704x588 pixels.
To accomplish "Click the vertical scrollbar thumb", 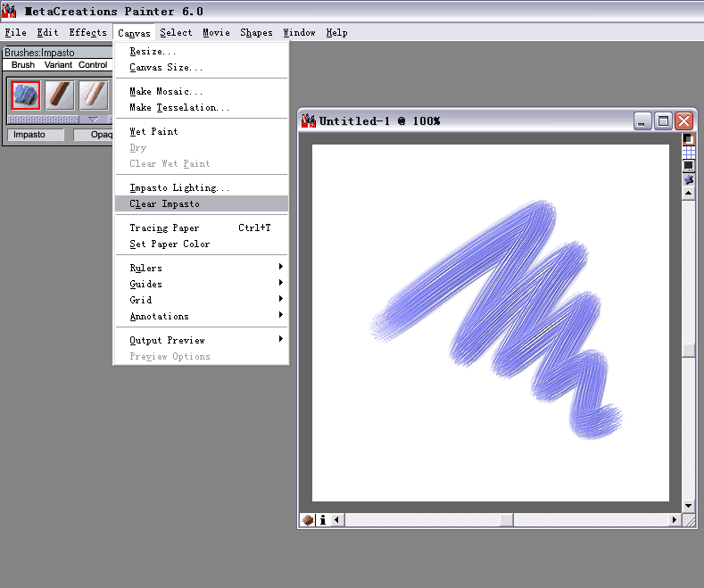I will click(x=688, y=350).
